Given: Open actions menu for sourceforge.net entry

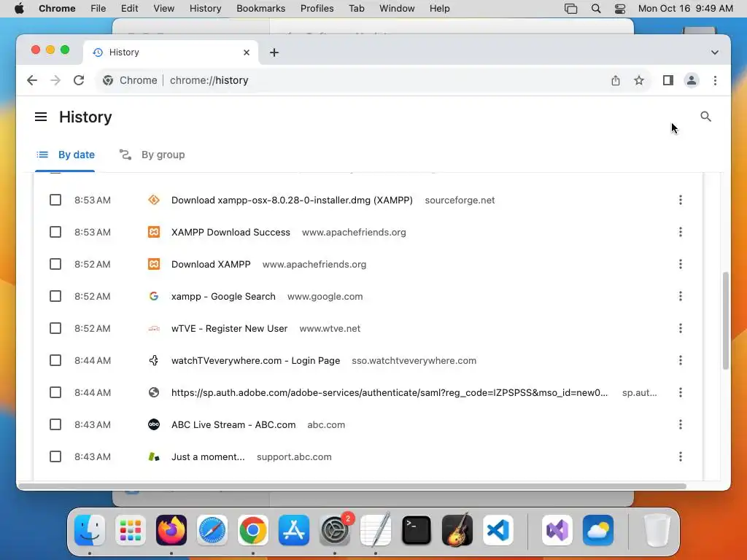Looking at the screenshot, I should point(681,200).
